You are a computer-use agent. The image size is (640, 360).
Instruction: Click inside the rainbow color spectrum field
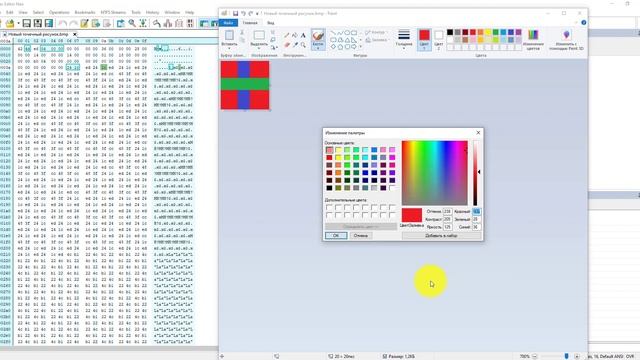(435, 173)
